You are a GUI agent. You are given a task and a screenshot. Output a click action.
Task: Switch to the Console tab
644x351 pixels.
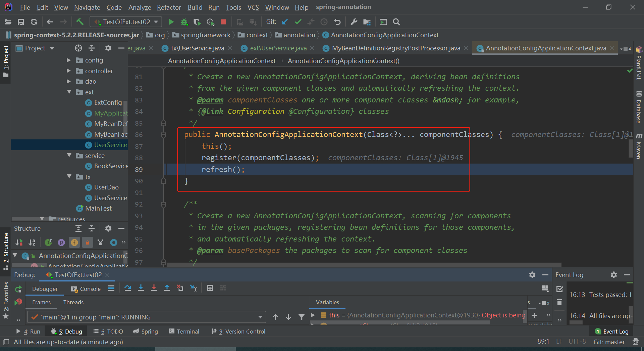tap(86, 289)
